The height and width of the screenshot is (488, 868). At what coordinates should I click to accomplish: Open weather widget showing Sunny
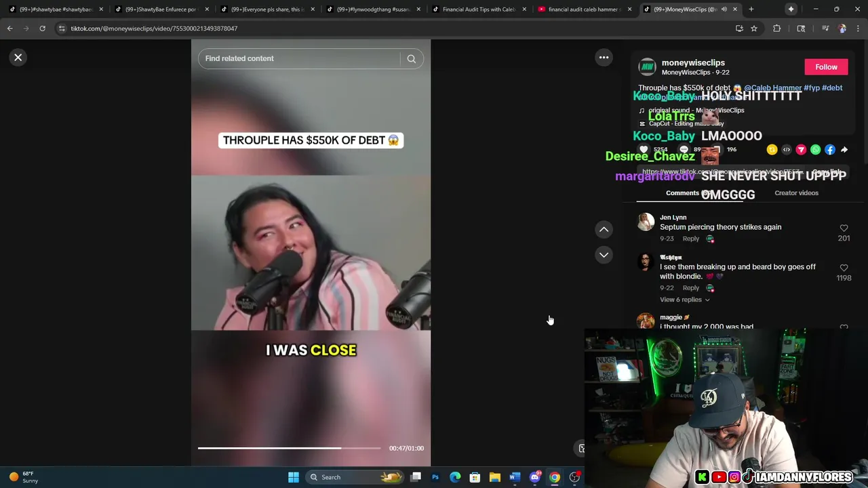click(24, 477)
